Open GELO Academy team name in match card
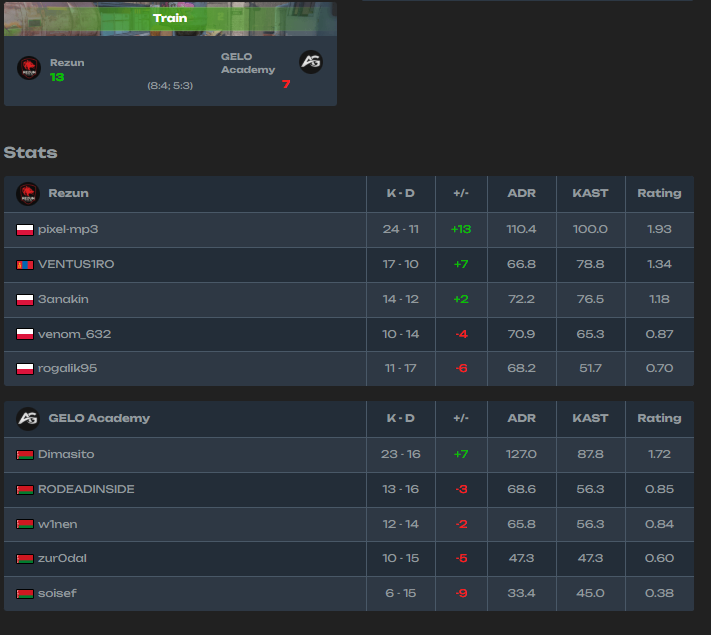 [248, 63]
